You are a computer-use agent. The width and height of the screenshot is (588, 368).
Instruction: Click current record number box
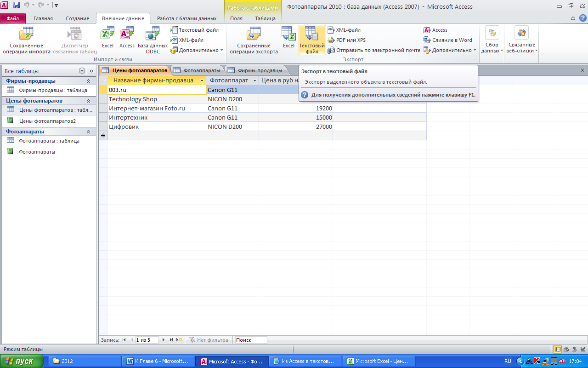point(147,340)
